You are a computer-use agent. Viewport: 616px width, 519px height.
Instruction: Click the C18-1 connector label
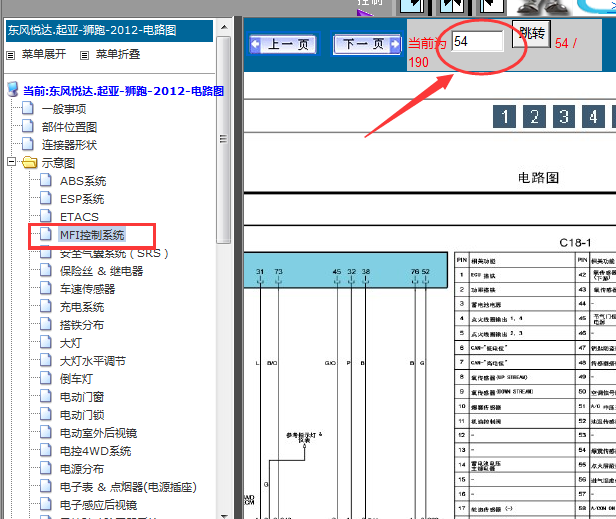(x=575, y=243)
